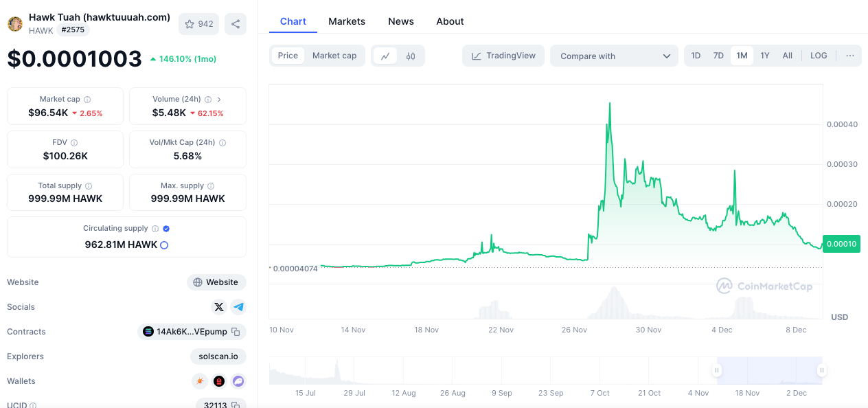
Task: Open the News tab
Action: [x=401, y=21]
